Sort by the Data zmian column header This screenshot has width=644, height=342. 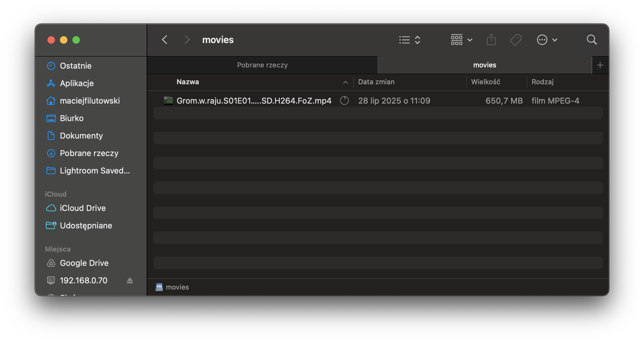click(x=376, y=82)
